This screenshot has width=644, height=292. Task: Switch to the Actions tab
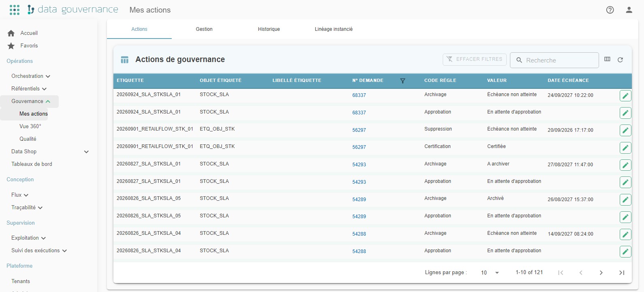coord(139,29)
